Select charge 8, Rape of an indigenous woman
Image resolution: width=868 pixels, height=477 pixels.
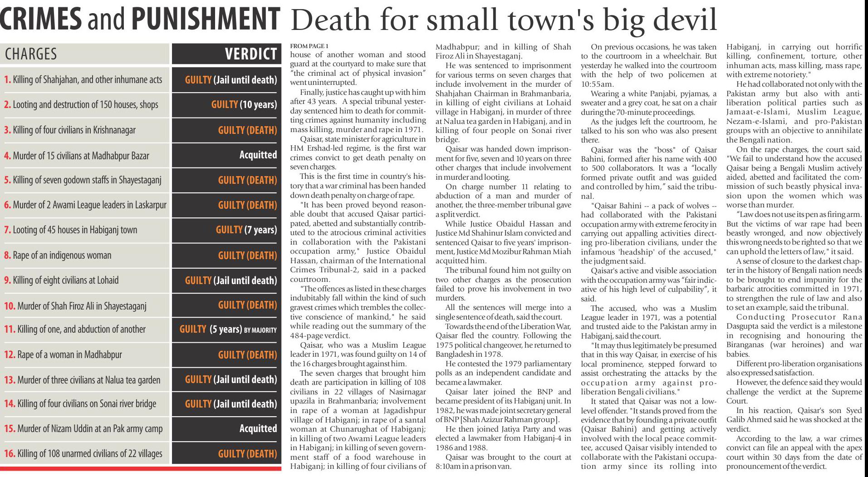58,255
